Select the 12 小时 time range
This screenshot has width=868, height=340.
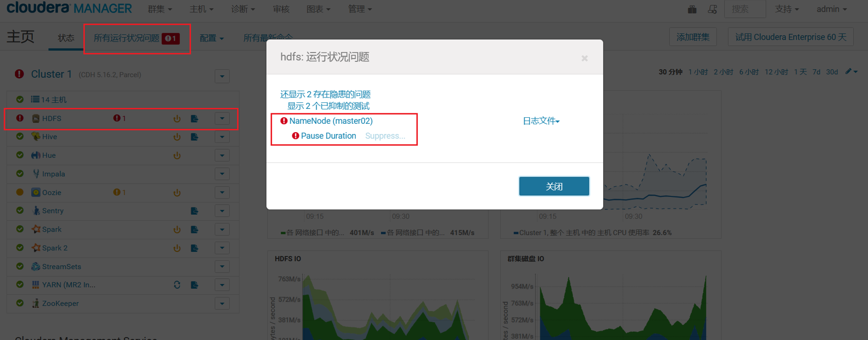pyautogui.click(x=776, y=72)
